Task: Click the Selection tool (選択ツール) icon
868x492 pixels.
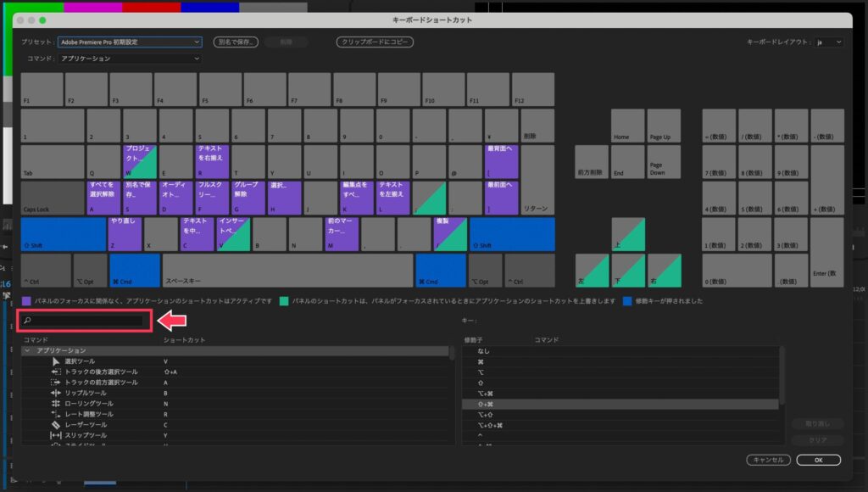Action: tap(57, 361)
